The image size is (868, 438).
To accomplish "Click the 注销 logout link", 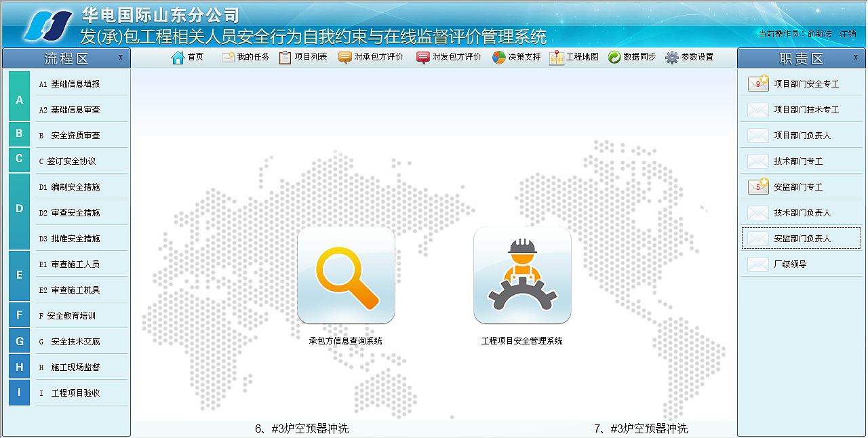I will tap(848, 33).
